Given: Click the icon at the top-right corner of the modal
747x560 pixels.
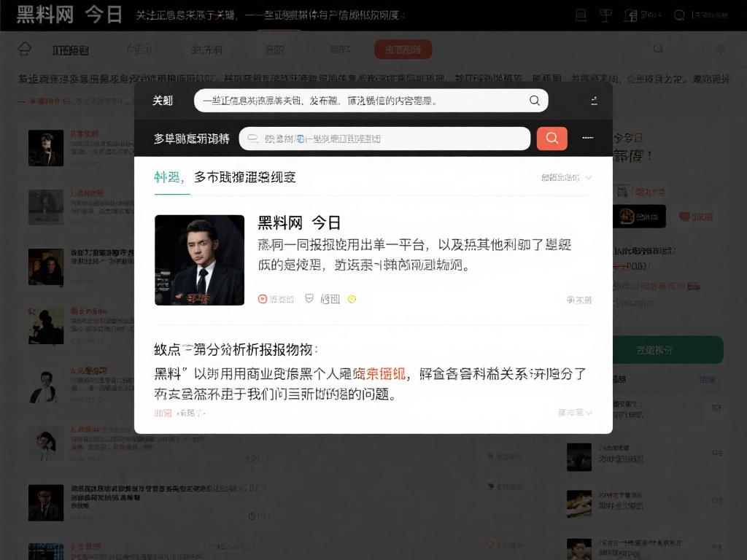Looking at the screenshot, I should coord(594,101).
